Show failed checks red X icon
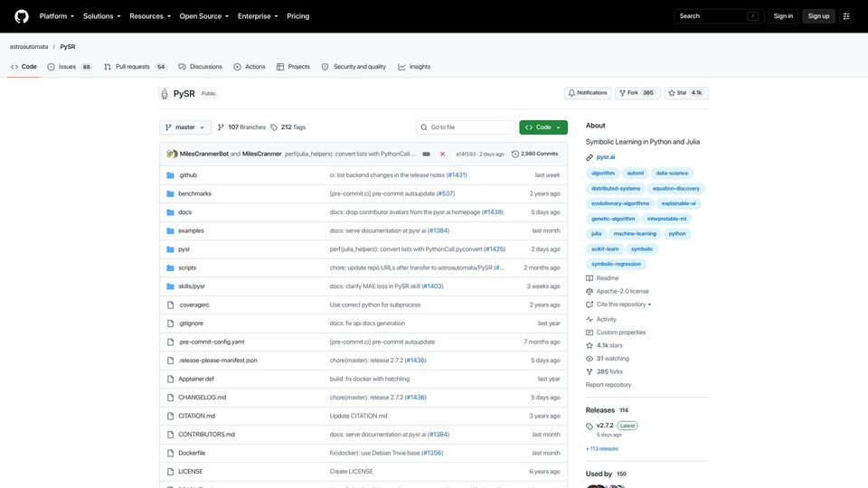This screenshot has height=488, width=868. (x=442, y=154)
